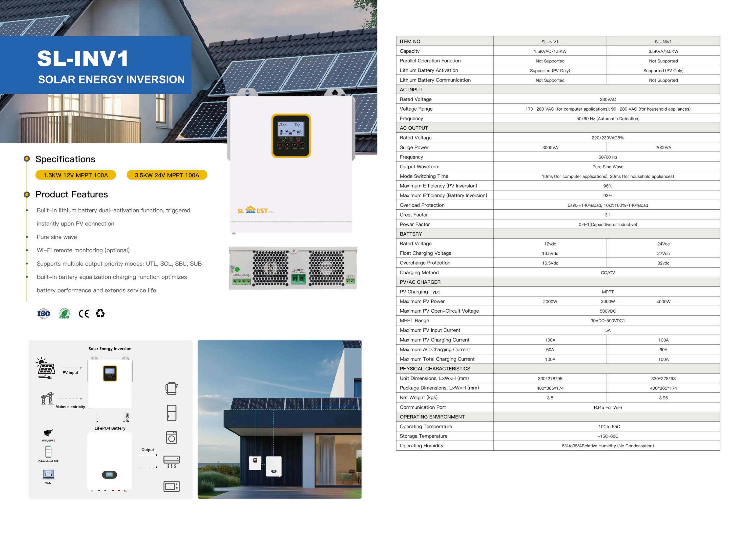Click the 96% PV inversion efficiency cell
Image resolution: width=756 pixels, height=535 pixels.
[x=606, y=186]
